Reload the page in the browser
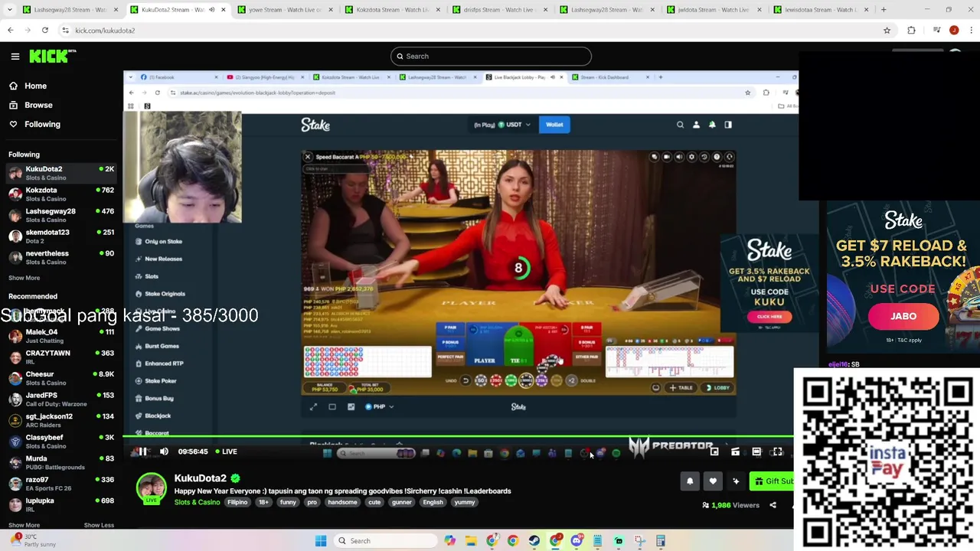 pos(45,30)
